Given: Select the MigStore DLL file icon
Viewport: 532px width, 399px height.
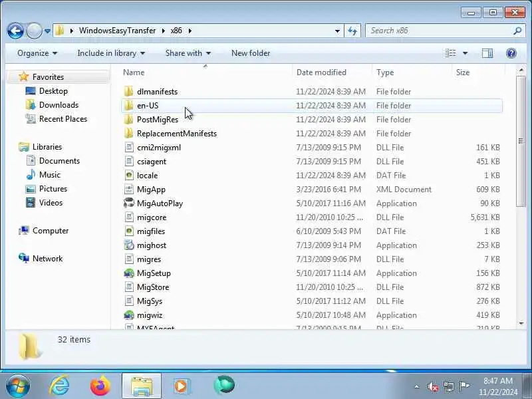Looking at the screenshot, I should (x=128, y=287).
